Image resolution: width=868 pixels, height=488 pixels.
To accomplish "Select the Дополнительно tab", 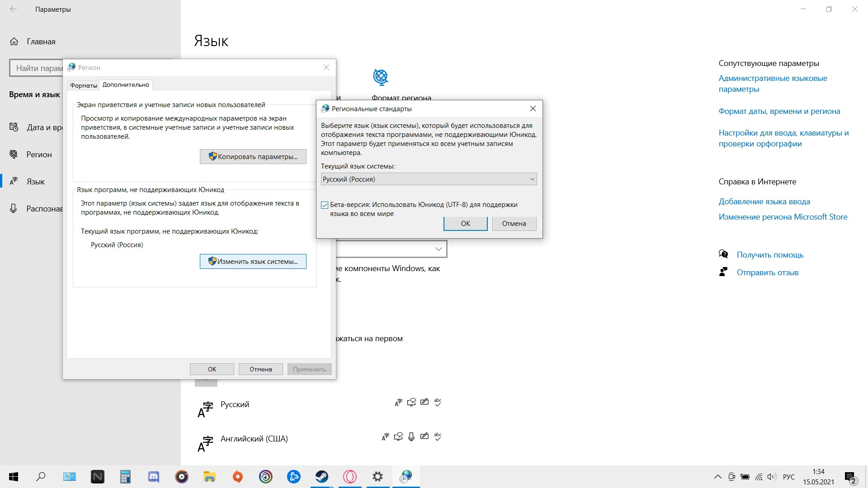I will click(x=126, y=85).
